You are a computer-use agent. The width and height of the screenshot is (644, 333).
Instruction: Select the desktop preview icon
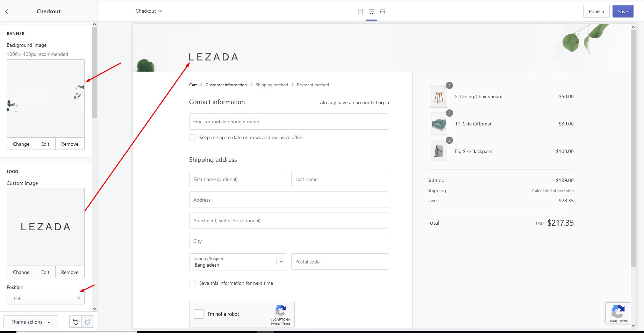click(371, 12)
